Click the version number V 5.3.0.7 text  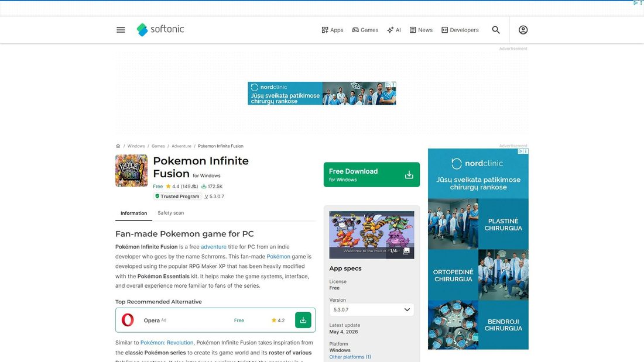pyautogui.click(x=214, y=196)
